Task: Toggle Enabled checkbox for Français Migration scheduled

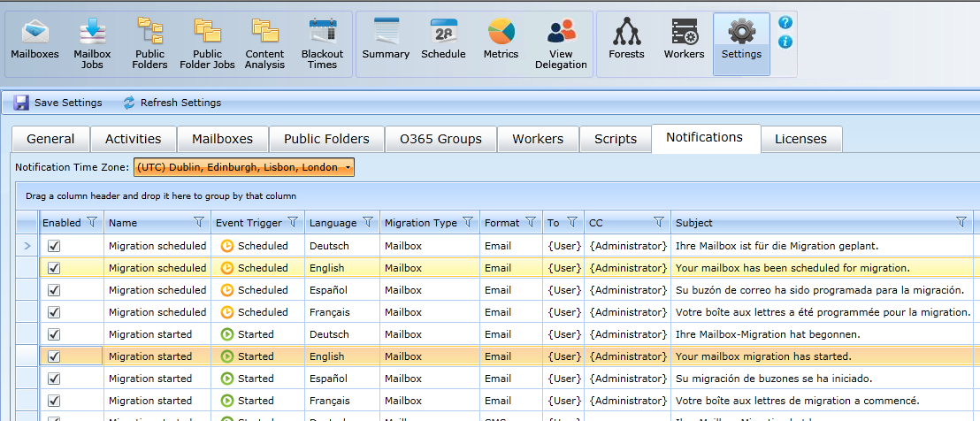Action: pyautogui.click(x=54, y=312)
